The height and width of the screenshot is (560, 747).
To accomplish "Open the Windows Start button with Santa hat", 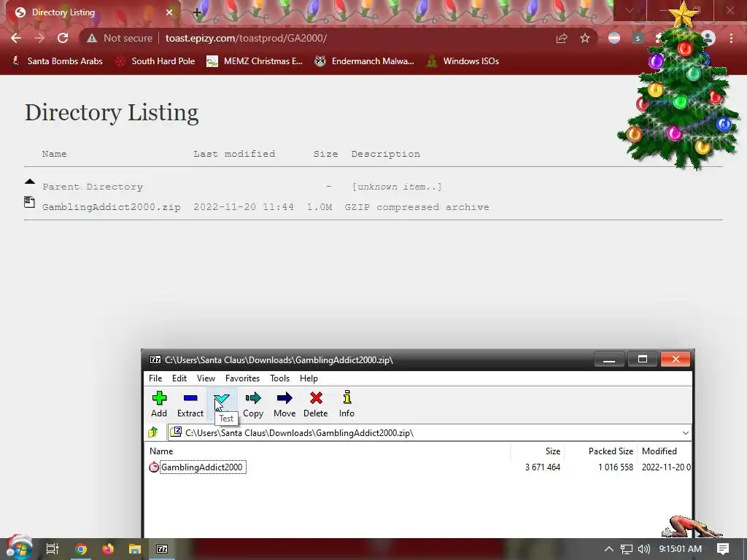I will [x=19, y=548].
